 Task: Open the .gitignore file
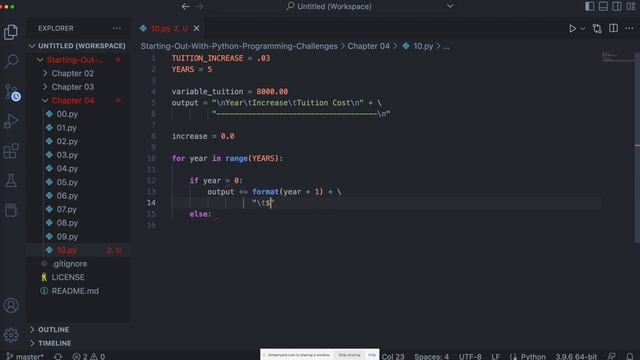[69, 264]
